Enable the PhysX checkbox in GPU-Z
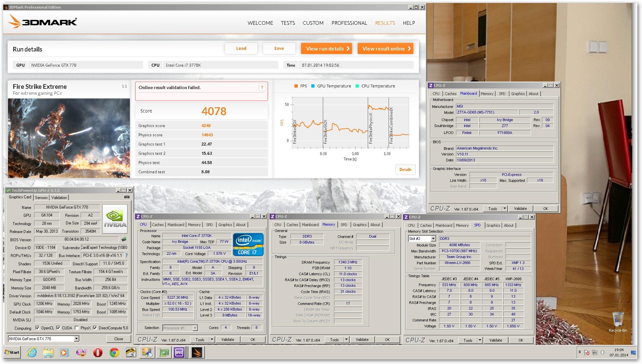The height and width of the screenshot is (364, 642). point(77,328)
